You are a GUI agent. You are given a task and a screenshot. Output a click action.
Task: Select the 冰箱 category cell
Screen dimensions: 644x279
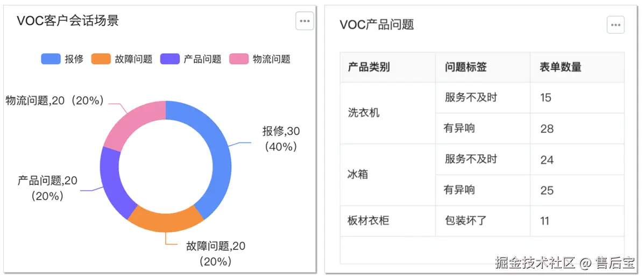pos(358,175)
